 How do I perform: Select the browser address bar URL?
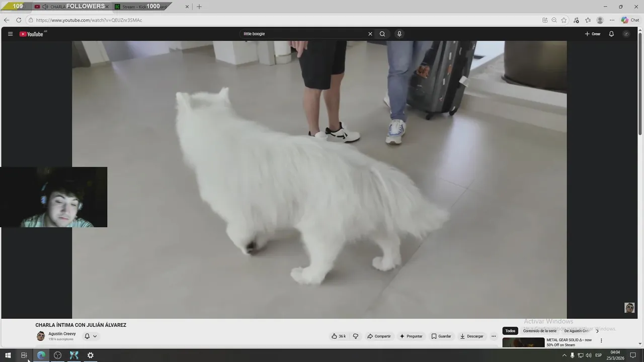click(89, 20)
